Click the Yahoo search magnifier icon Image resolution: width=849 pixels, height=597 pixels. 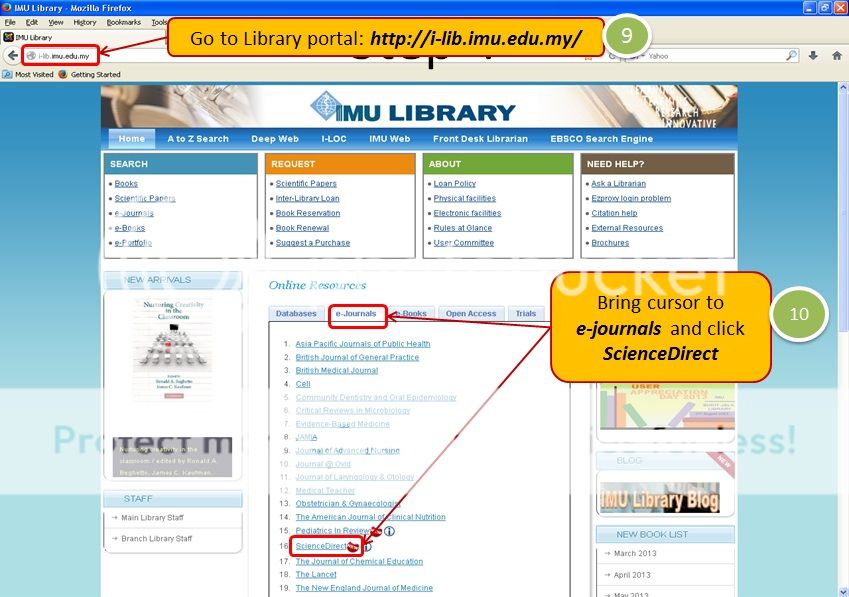point(791,58)
